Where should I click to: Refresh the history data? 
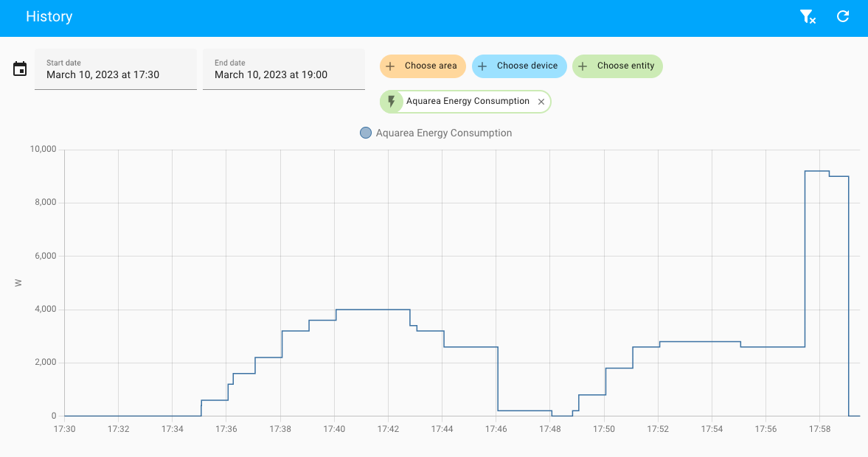[x=842, y=15]
